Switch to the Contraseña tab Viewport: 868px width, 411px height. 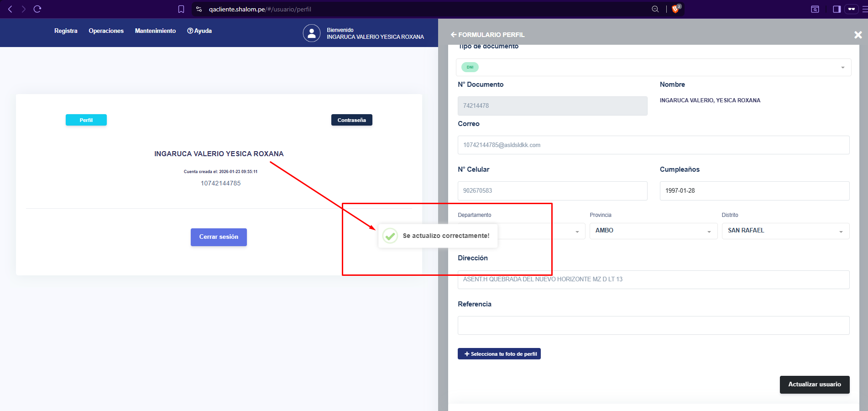pyautogui.click(x=351, y=120)
